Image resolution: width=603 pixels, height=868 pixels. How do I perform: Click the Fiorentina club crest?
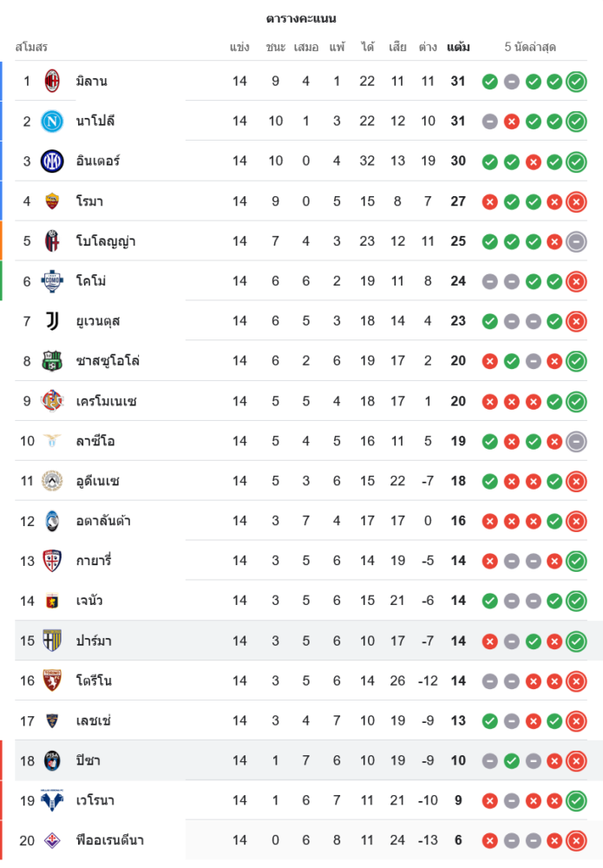click(53, 840)
